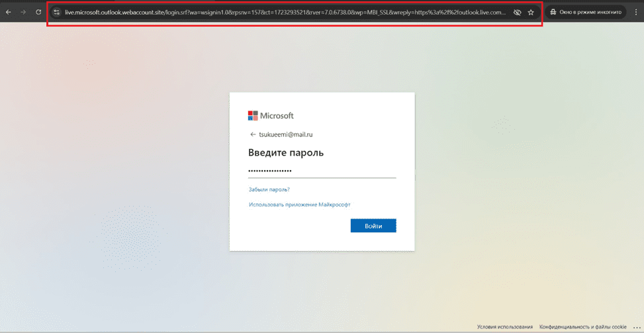Open site information icon in address bar
Screen dimensions: 644x333
click(57, 13)
